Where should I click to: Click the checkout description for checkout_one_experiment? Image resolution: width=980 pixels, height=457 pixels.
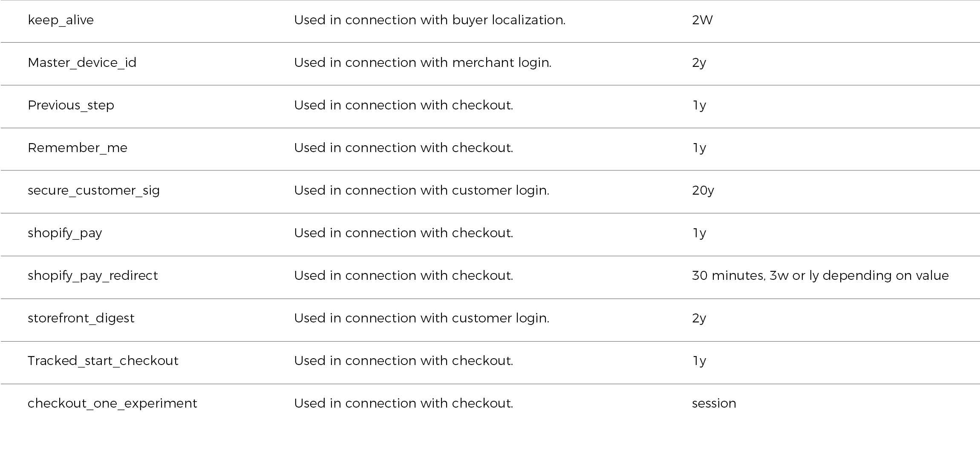point(403,403)
